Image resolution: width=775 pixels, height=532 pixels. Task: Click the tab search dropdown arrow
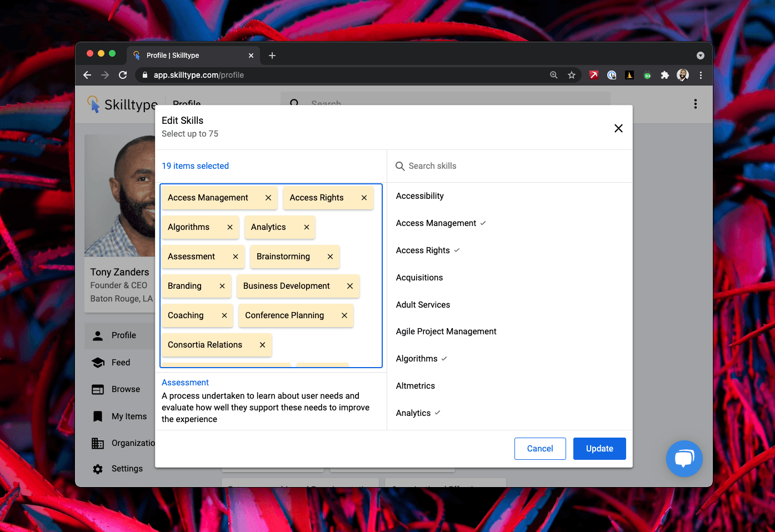pyautogui.click(x=700, y=56)
